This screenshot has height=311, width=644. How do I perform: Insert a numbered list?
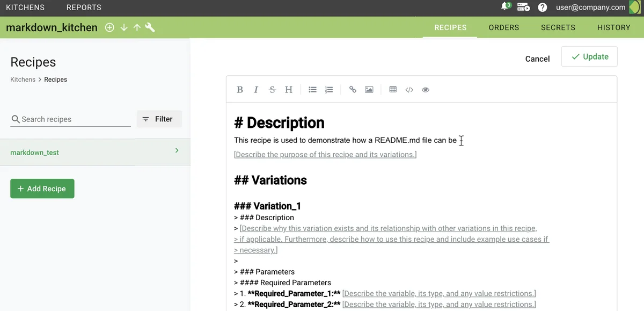[x=329, y=90]
